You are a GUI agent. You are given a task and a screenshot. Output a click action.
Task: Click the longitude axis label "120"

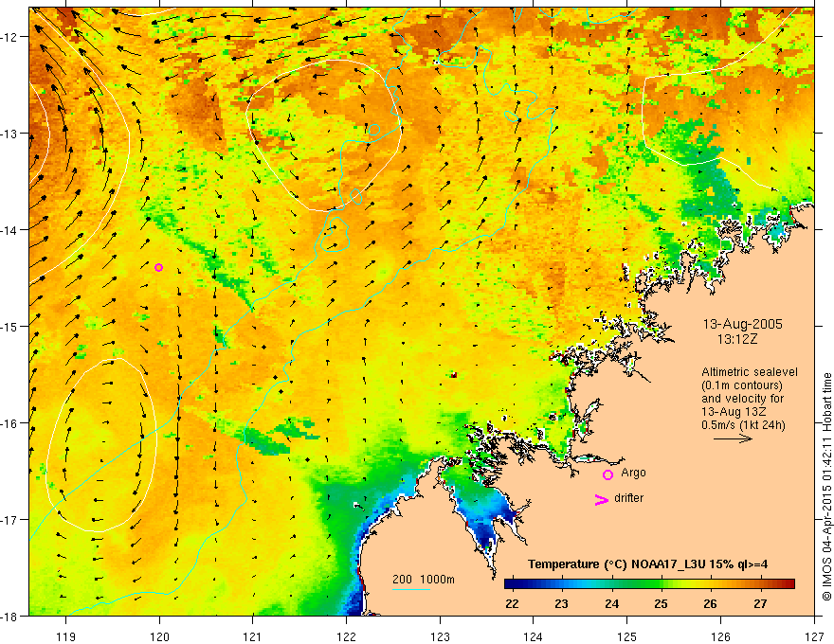click(159, 636)
